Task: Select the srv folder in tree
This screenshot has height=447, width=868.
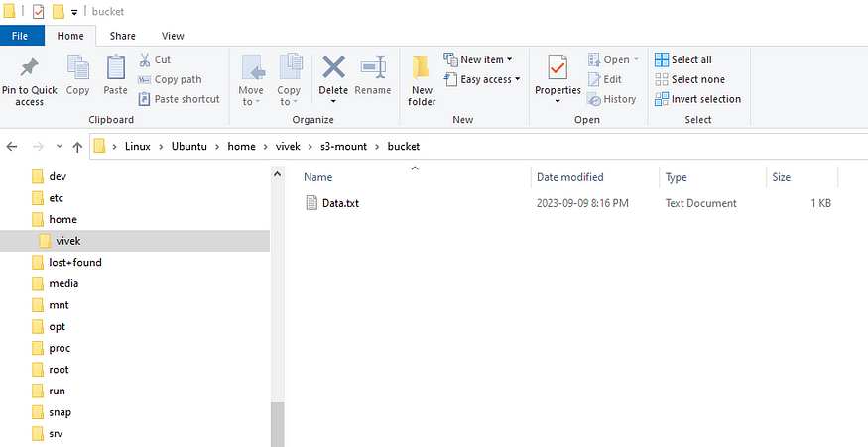Action: click(x=56, y=434)
